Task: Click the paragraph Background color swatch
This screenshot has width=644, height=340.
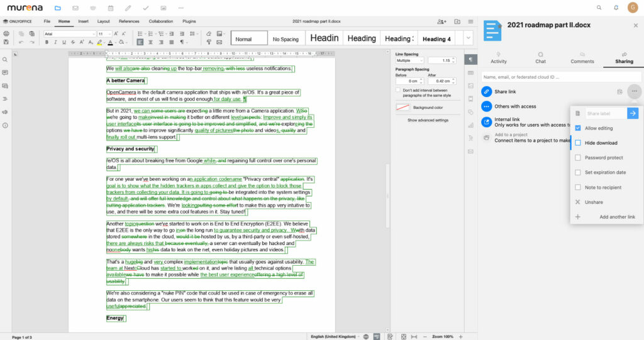Action: pyautogui.click(x=402, y=107)
